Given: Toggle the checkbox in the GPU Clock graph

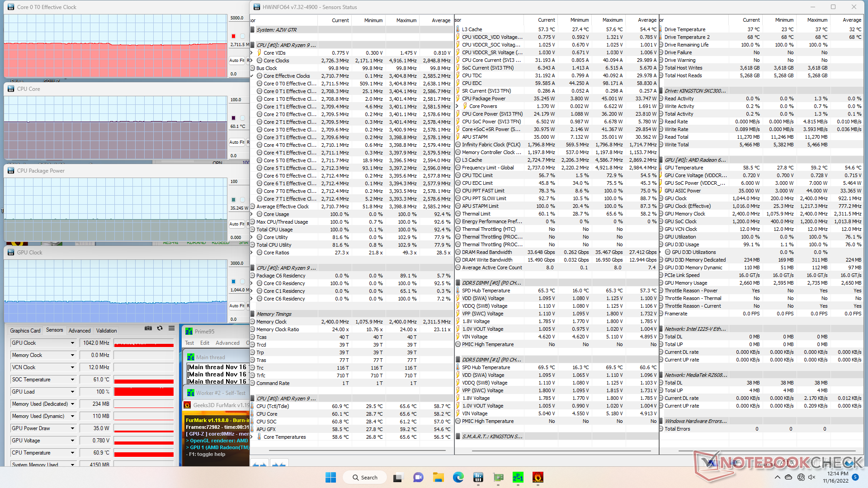Looking at the screenshot, I should [242, 282].
